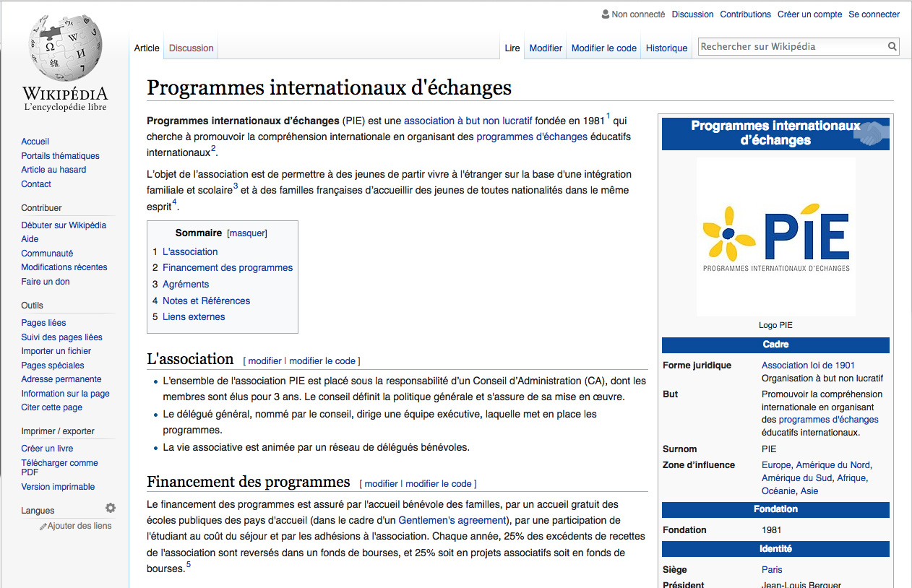912x588 pixels.
Task: Open Amérique du Nord in infobox
Action: click(x=833, y=465)
